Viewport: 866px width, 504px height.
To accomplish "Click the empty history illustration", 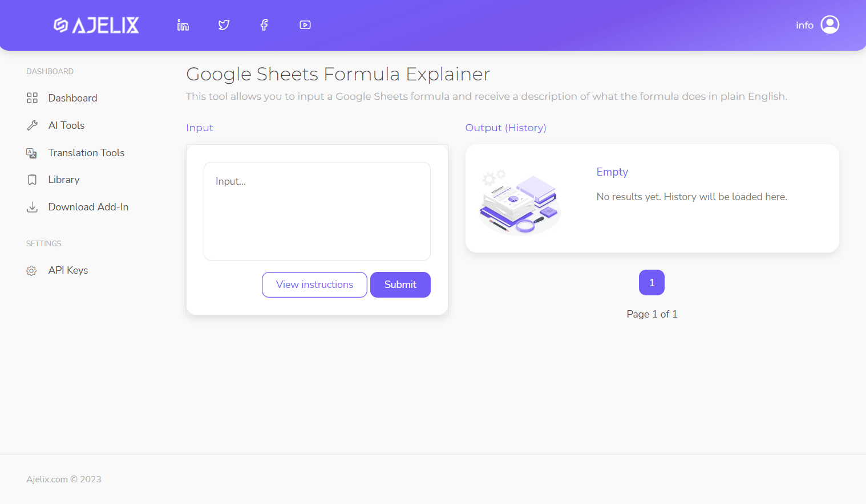I will click(519, 202).
